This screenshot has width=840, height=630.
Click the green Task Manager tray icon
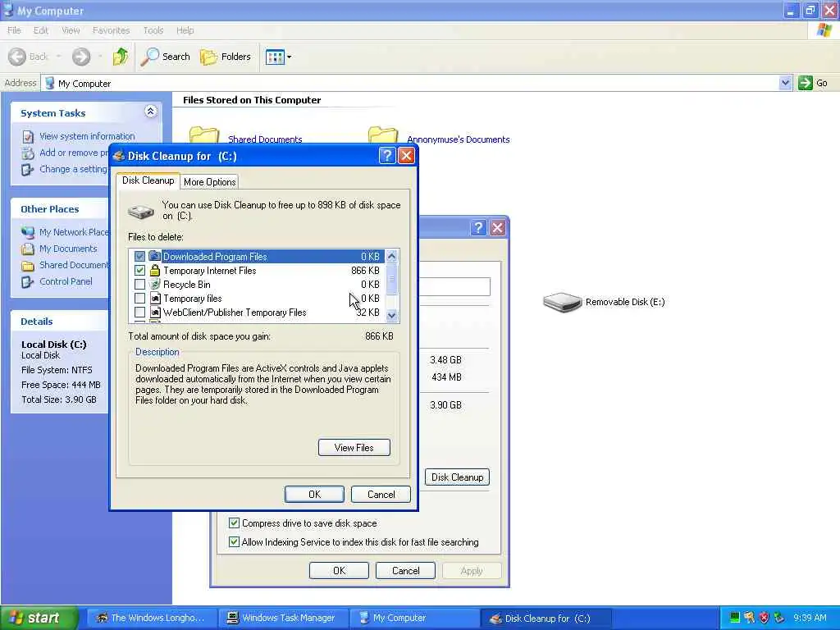point(735,618)
